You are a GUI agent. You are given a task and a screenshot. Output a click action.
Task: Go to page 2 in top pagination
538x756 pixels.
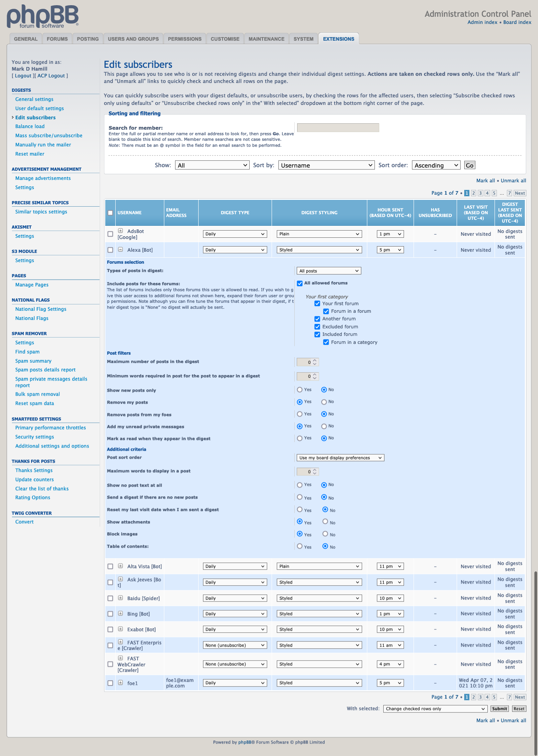(473, 193)
